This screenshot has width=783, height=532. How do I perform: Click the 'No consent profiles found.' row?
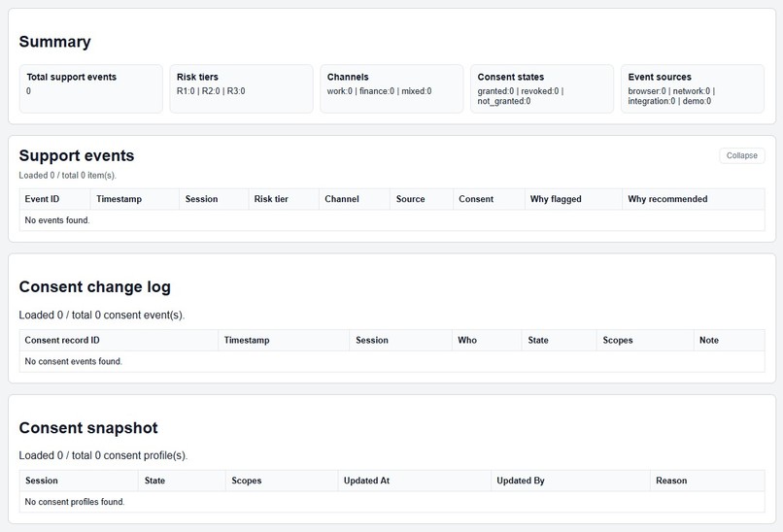[392, 502]
